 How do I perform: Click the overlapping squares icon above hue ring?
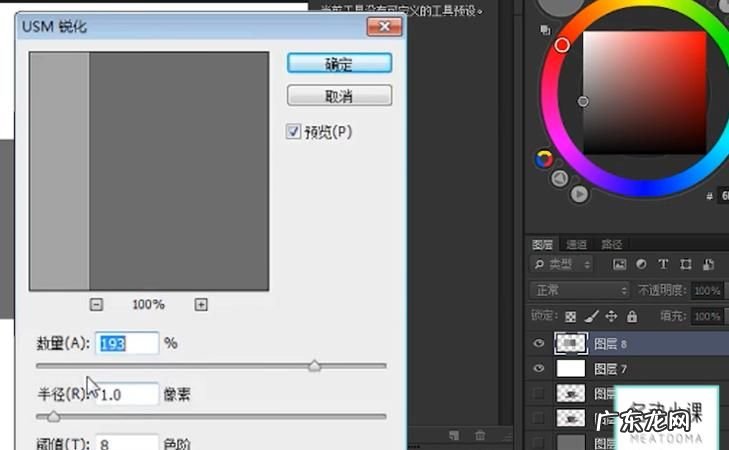[545, 30]
